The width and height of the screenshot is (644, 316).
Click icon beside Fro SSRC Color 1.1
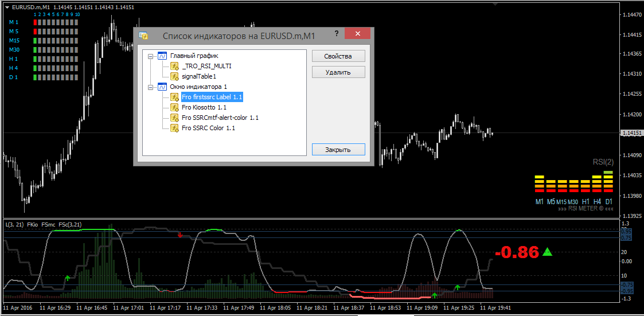(x=174, y=128)
